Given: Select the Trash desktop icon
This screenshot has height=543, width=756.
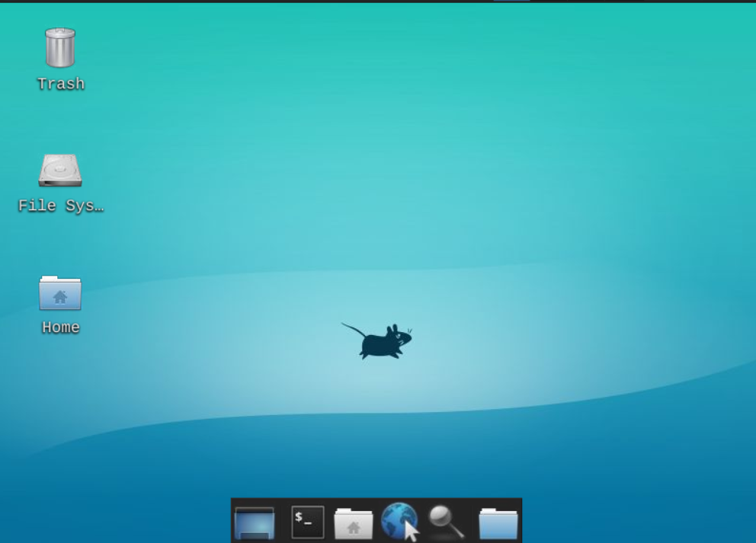Looking at the screenshot, I should (60, 48).
